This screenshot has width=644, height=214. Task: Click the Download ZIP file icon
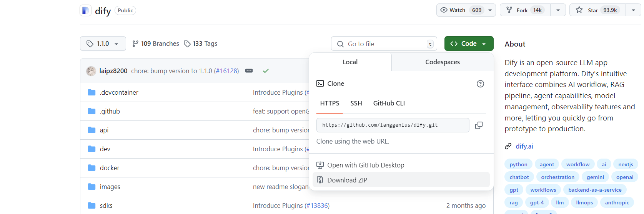pyautogui.click(x=320, y=180)
